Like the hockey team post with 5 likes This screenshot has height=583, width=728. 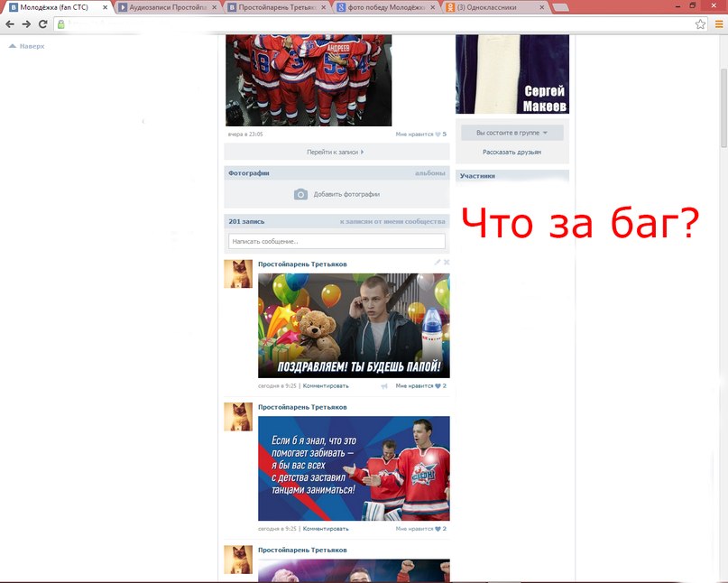tap(420, 134)
